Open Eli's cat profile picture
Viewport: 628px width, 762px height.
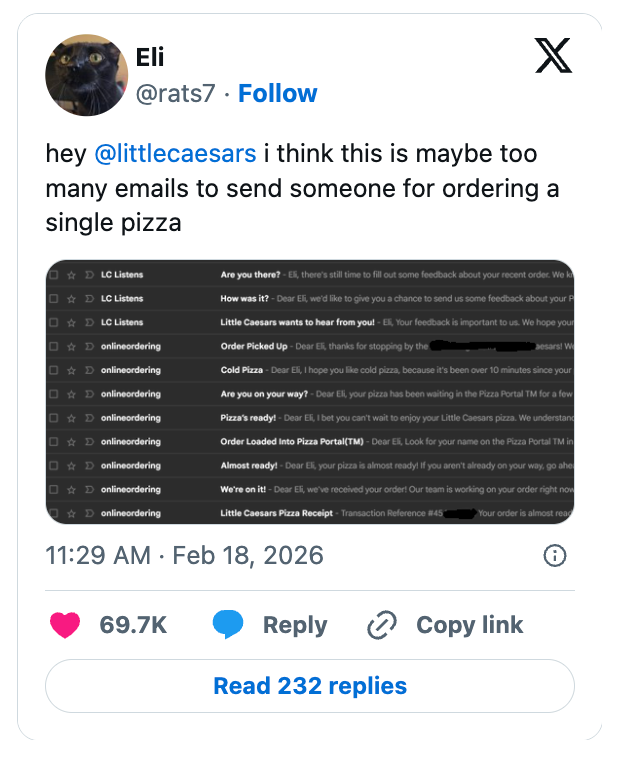[85, 75]
